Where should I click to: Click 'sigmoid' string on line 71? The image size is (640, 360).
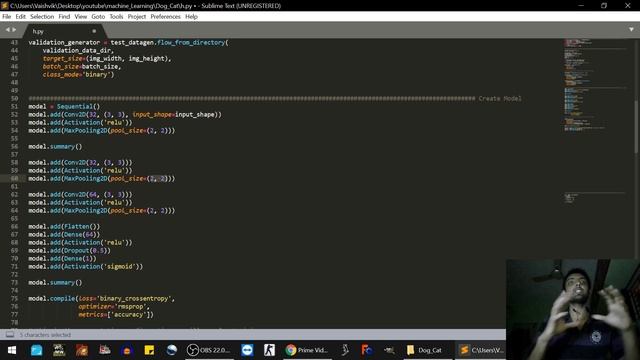point(120,267)
